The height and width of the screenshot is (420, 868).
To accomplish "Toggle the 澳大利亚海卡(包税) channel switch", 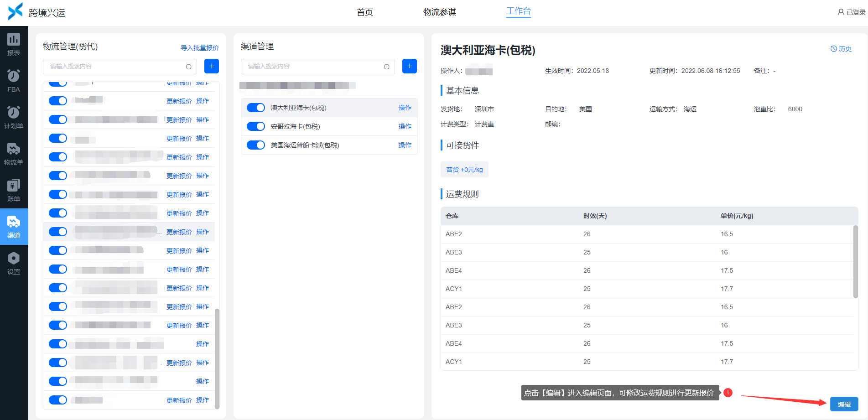I will 256,108.
